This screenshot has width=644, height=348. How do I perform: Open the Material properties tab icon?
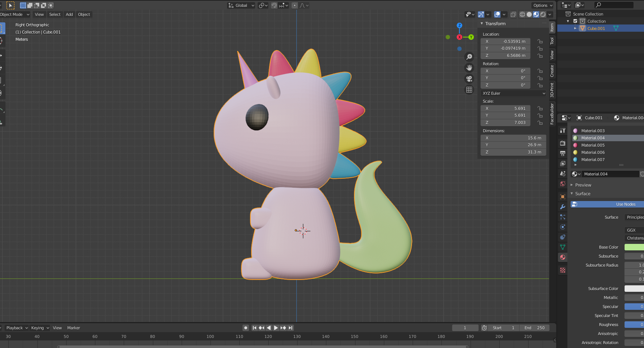click(563, 257)
